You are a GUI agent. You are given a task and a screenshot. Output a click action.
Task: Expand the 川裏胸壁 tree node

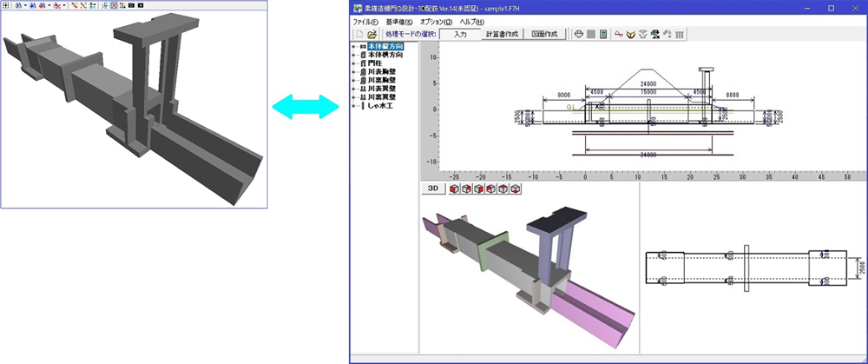tap(354, 80)
